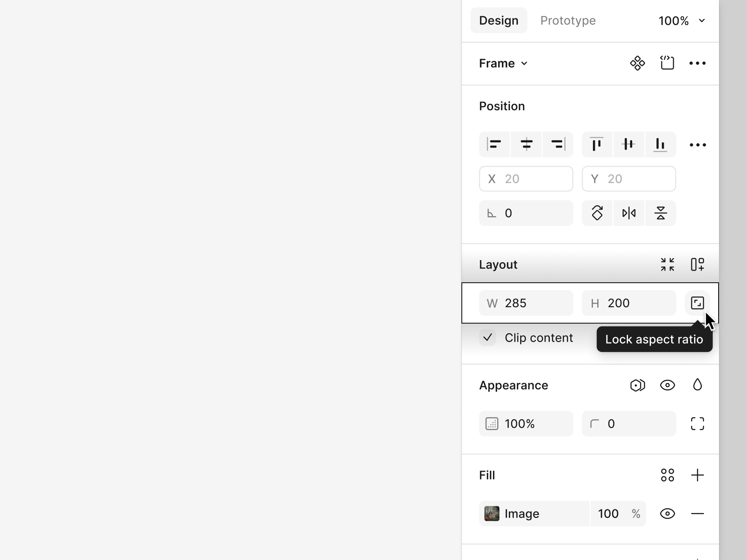
Task: Remove fill minus button
Action: pyautogui.click(x=697, y=514)
